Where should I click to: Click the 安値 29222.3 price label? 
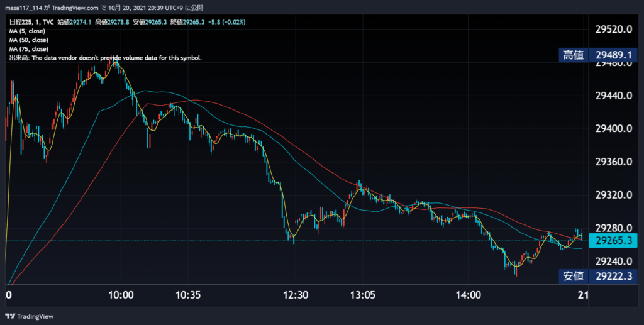(x=597, y=276)
